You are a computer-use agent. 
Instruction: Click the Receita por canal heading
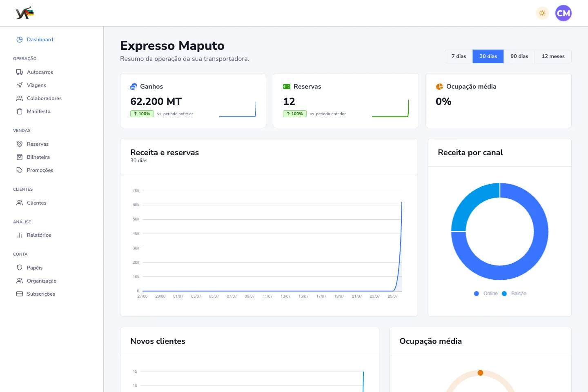[470, 152]
